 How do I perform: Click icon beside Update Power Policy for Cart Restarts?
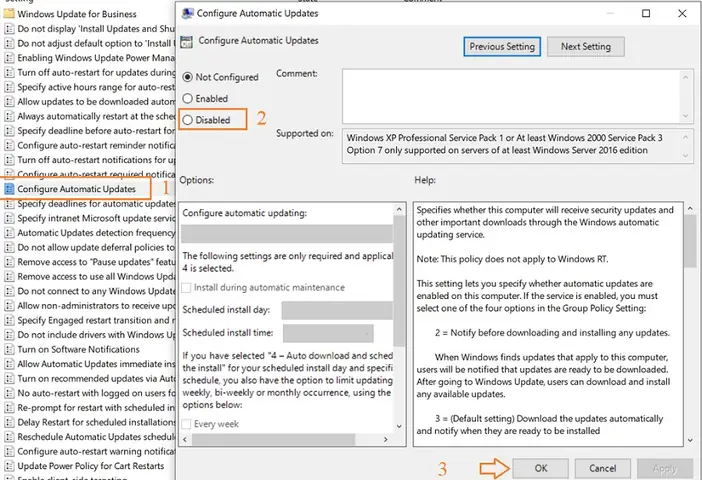9,466
